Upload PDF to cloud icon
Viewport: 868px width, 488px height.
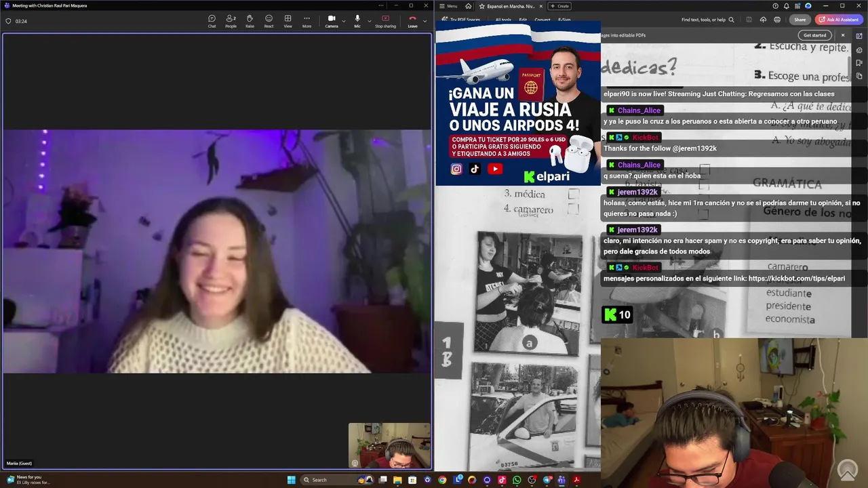pyautogui.click(x=763, y=20)
